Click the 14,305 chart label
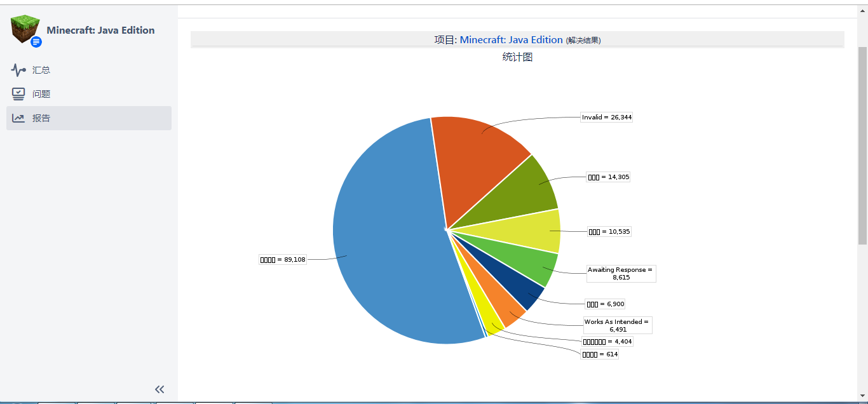Screen dimensions: 868x404 [x=609, y=177]
